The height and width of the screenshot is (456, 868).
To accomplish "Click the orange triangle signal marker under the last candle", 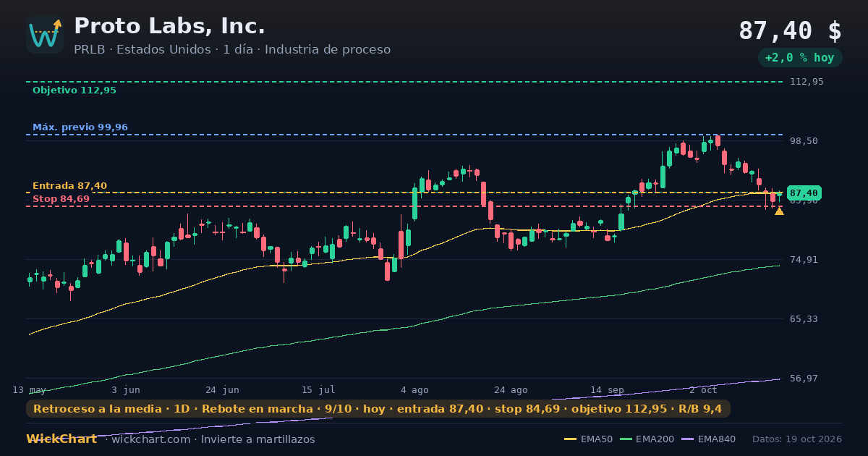I will (779, 211).
